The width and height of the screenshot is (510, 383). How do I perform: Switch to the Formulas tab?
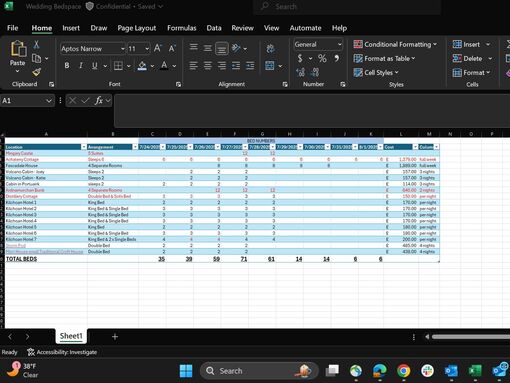coord(182,28)
